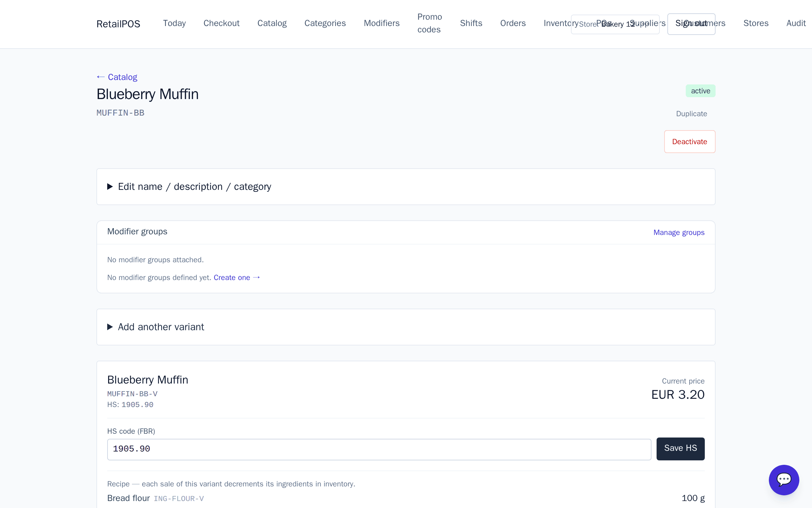This screenshot has width=812, height=508.
Task: Click the Blueberry Muffin page heading
Action: (147, 94)
